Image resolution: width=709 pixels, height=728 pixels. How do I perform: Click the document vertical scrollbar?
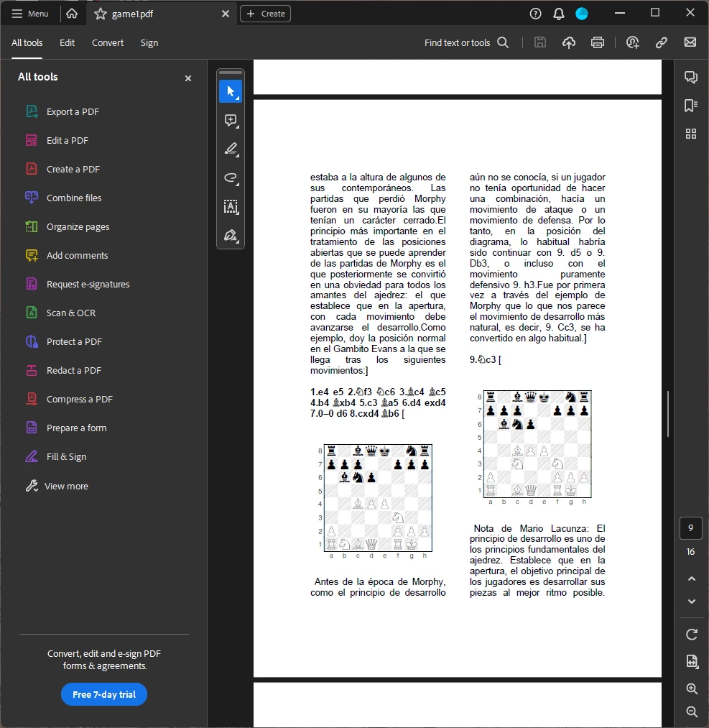pyautogui.click(x=668, y=414)
